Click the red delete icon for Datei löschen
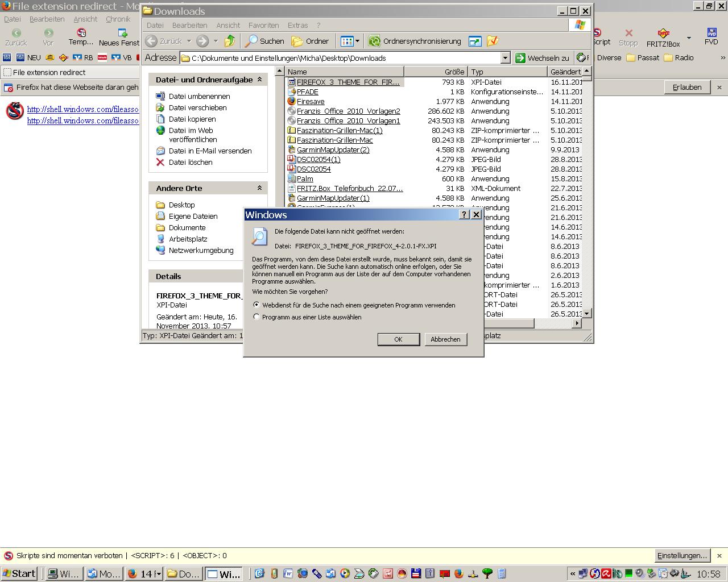 pos(160,162)
